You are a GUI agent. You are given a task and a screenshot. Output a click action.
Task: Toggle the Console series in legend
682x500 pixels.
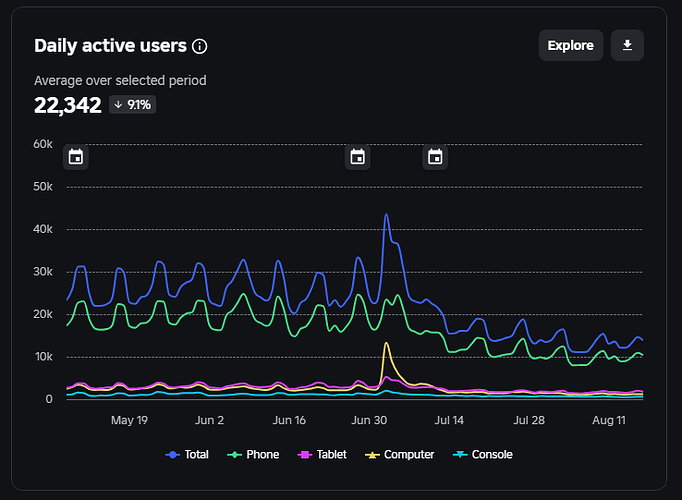[483, 454]
